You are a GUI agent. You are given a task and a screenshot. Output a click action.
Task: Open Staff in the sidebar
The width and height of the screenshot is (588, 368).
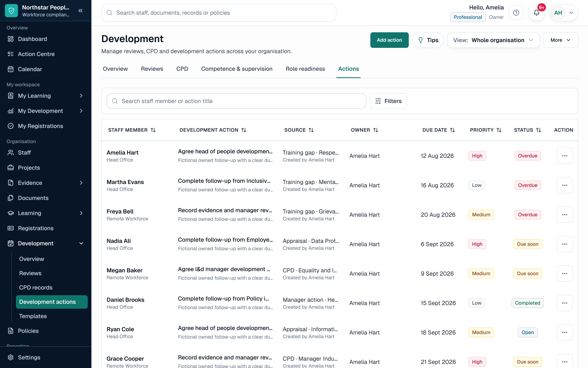46,153
